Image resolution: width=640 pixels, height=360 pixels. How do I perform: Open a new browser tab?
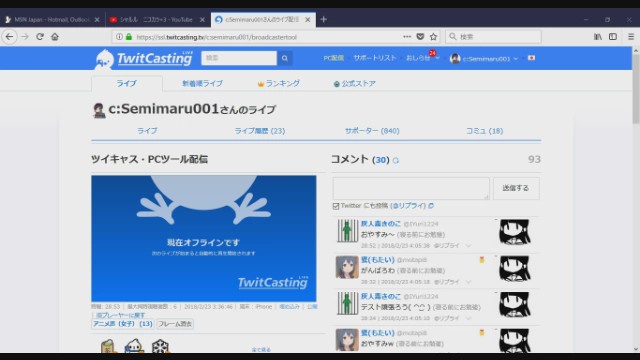tap(324, 19)
